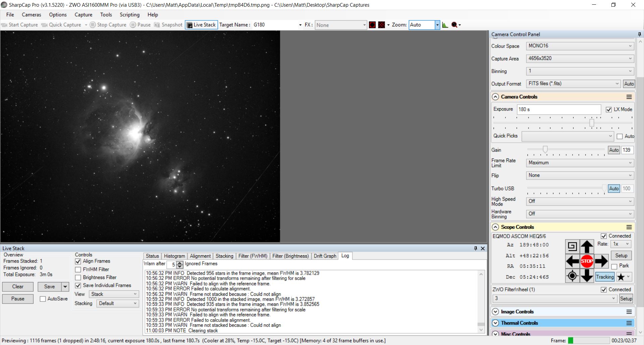Click Pause in the top toolbar
This screenshot has height=345, width=644.
[x=141, y=25]
